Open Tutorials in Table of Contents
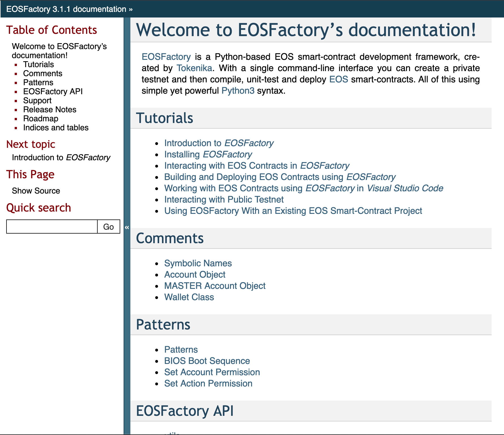This screenshot has width=504, height=435. coord(38,64)
